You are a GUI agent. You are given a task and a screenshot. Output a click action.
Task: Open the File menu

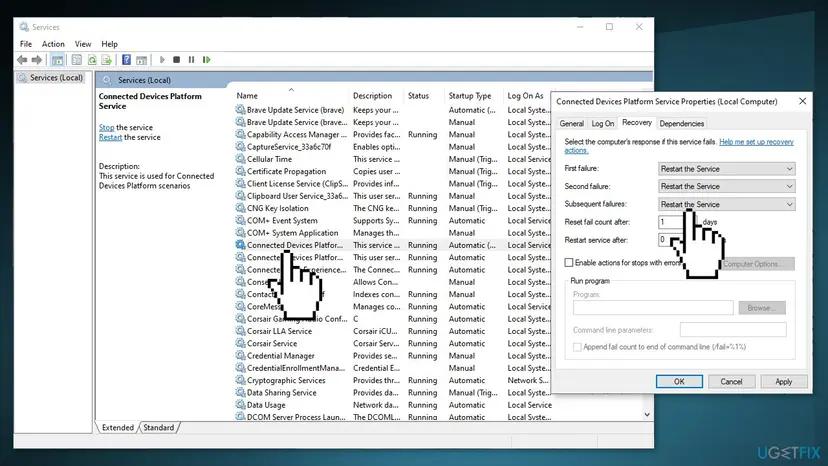pyautogui.click(x=26, y=44)
